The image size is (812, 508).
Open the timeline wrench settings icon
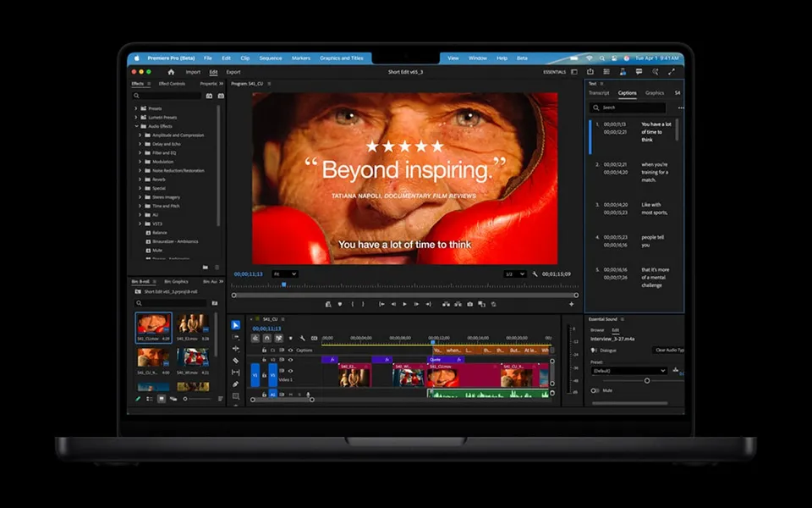coord(302,338)
